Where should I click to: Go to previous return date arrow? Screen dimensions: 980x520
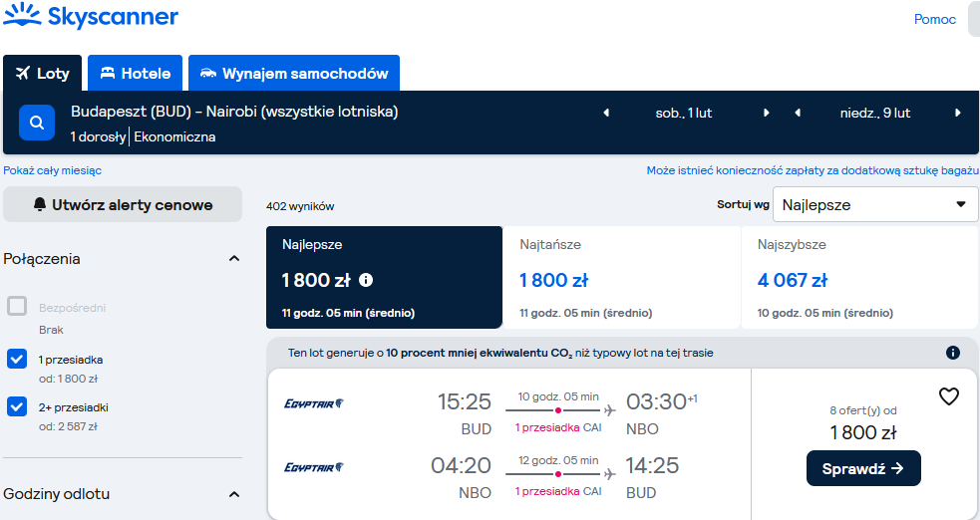point(798,113)
